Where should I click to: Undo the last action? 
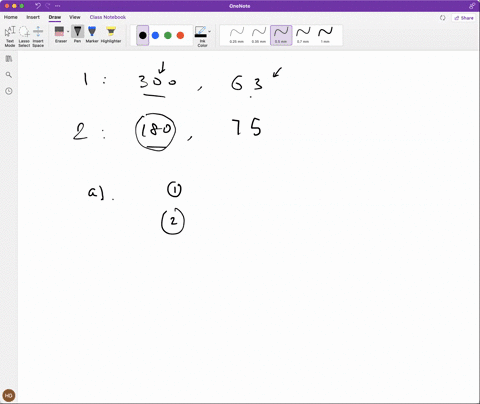pyautogui.click(x=38, y=6)
